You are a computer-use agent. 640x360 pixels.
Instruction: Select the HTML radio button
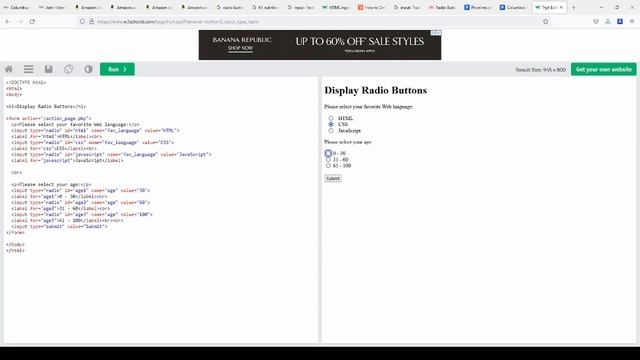331,118
